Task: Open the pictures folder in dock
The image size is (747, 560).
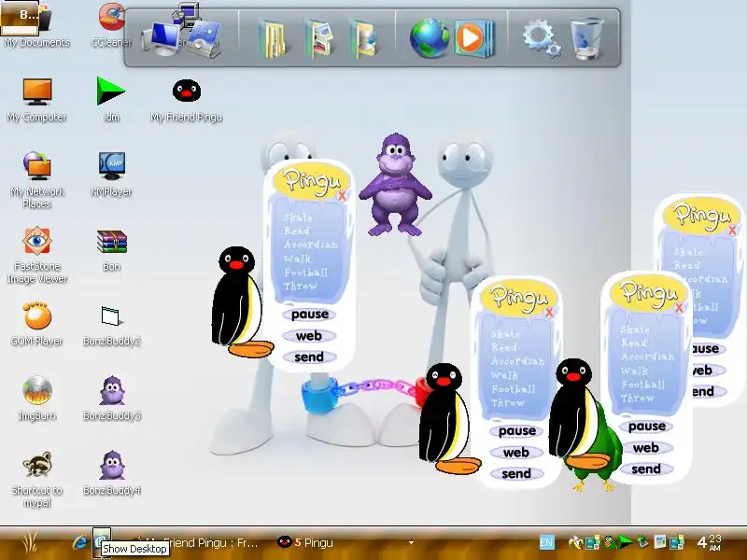Action: 318,39
